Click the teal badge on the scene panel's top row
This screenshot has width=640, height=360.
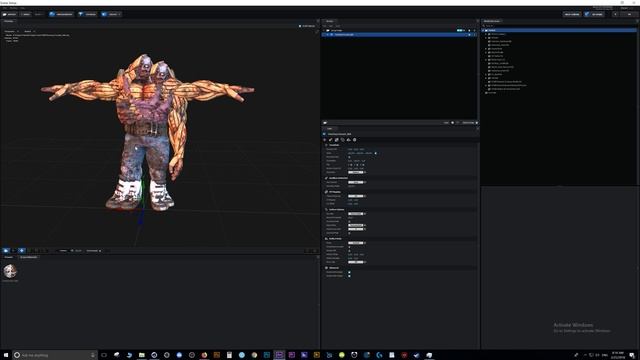(460, 31)
